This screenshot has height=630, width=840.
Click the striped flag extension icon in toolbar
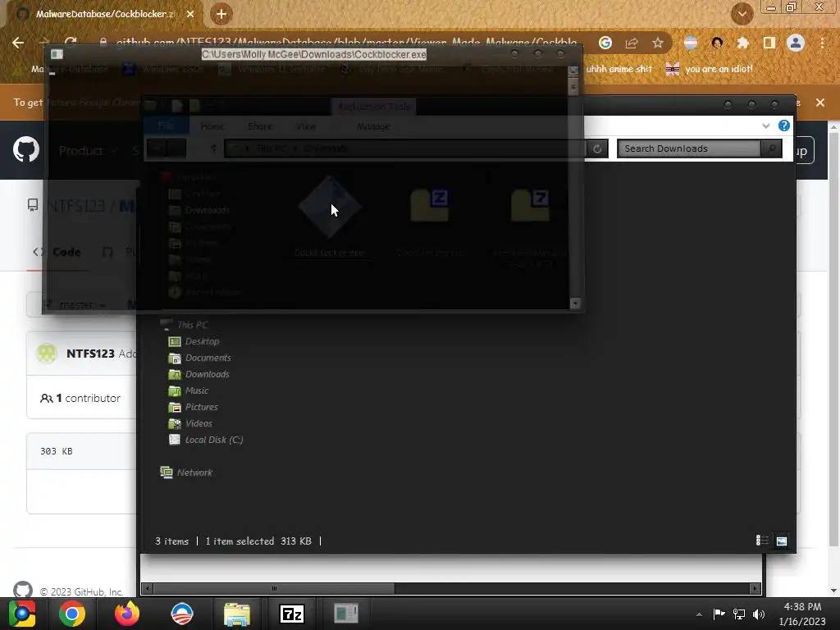click(691, 43)
